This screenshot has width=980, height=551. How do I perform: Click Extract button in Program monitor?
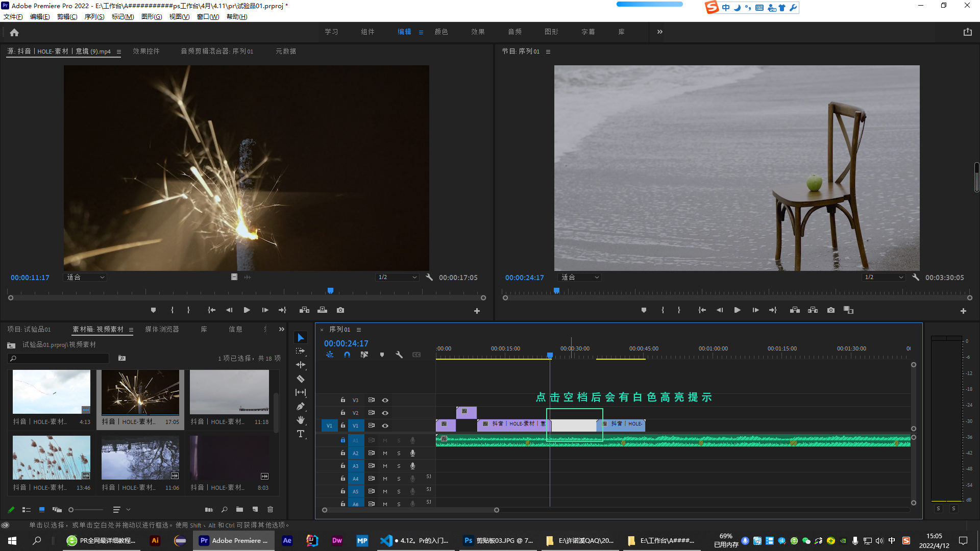point(813,310)
